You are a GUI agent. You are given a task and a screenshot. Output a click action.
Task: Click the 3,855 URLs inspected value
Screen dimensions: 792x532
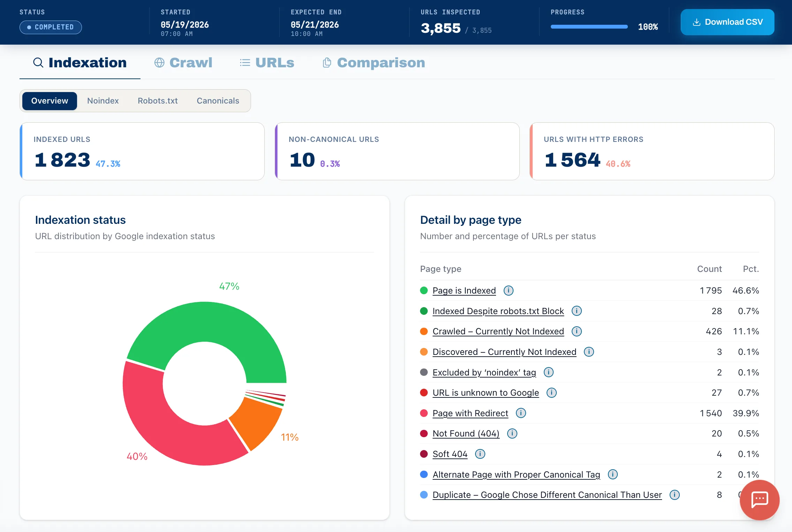[441, 28]
